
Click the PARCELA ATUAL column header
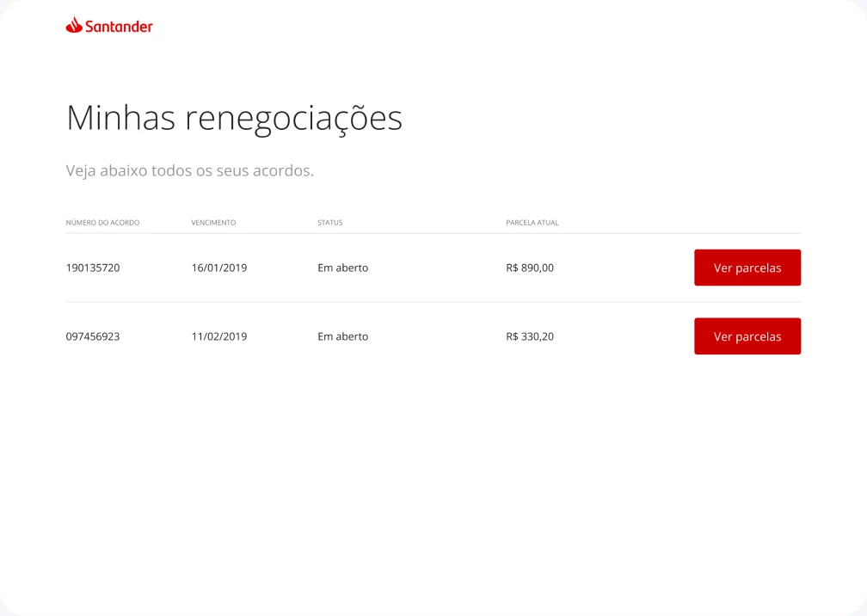click(x=532, y=222)
